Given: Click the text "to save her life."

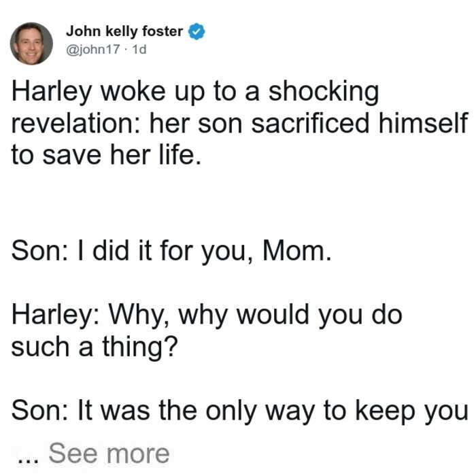Looking at the screenshot, I should (106, 155).
